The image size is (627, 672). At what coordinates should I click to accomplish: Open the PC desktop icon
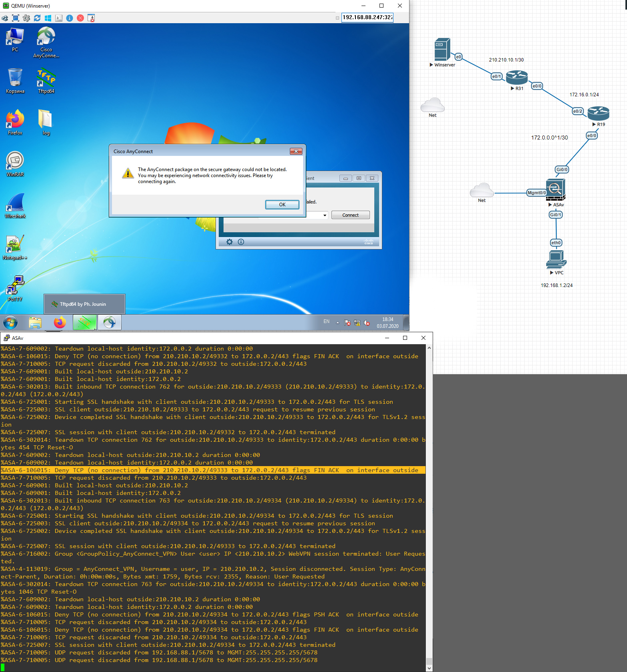point(15,39)
